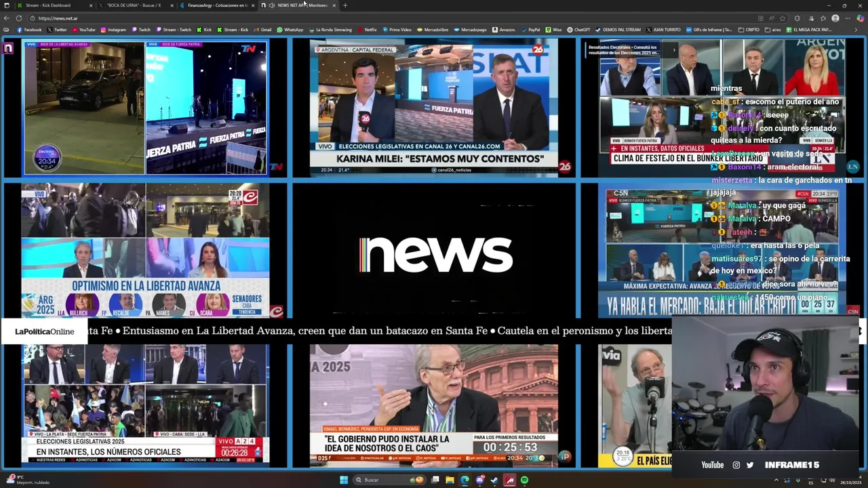Open JUAN TURRITO bookmark

pyautogui.click(x=663, y=30)
